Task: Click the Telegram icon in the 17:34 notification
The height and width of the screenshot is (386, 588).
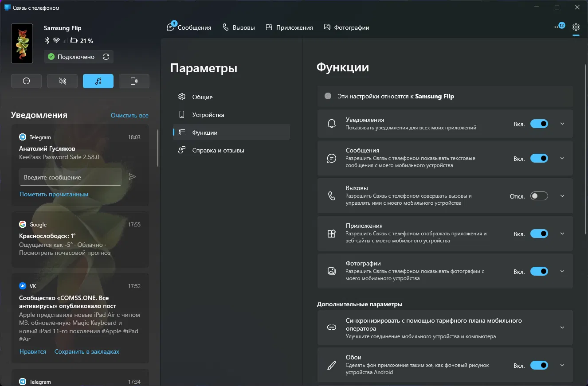Action: coord(23,382)
